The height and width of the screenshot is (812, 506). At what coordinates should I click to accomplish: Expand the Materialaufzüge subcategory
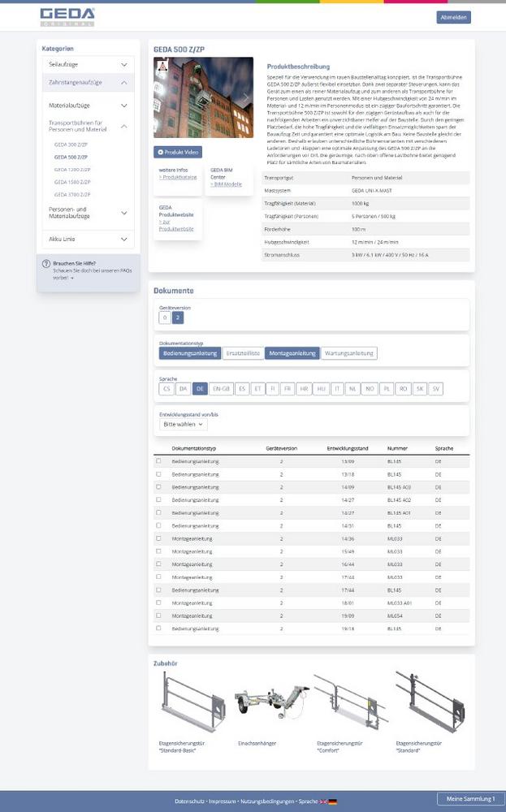click(88, 106)
